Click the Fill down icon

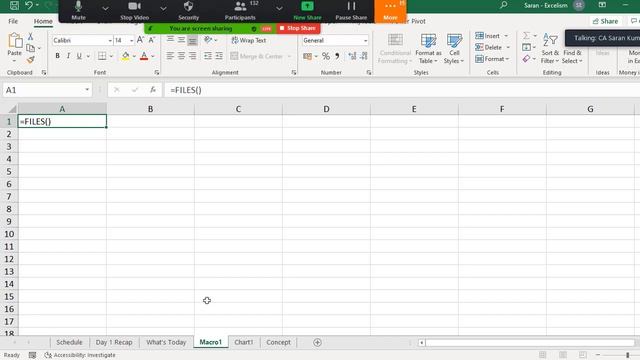click(x=527, y=47)
